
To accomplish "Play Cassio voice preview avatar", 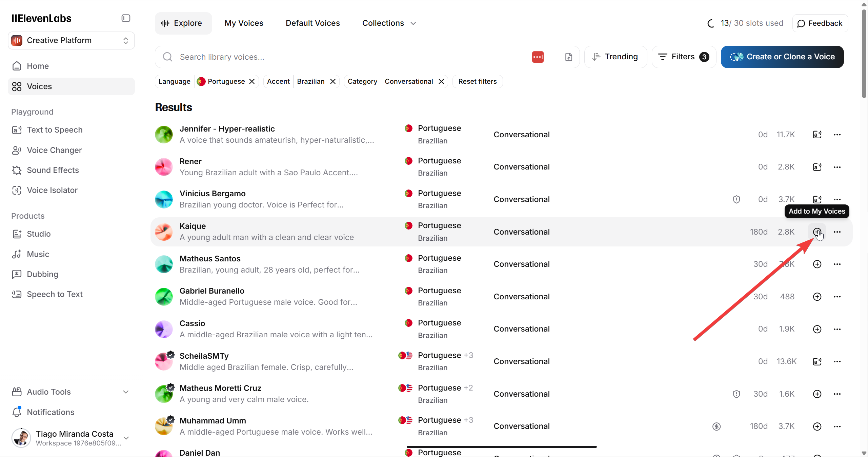I will [164, 329].
